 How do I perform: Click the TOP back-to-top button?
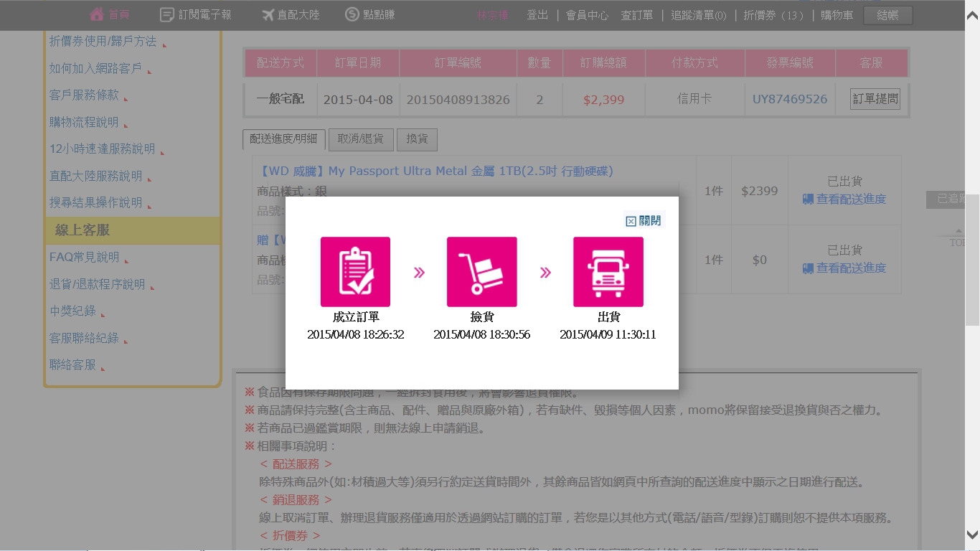point(958,238)
